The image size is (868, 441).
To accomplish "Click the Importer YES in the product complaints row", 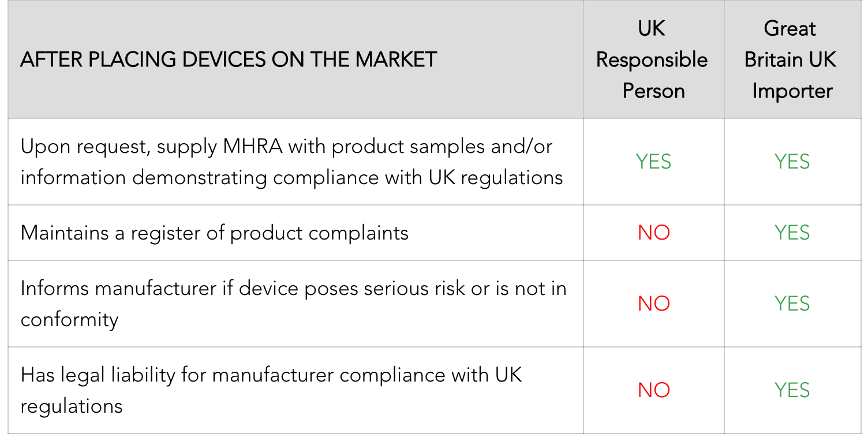I will tap(792, 233).
